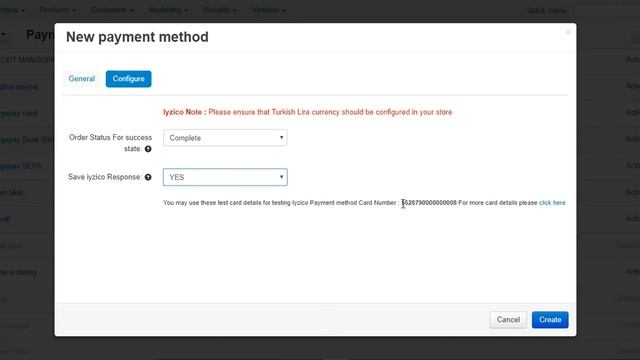Open Customers menu in background navigation
This screenshot has height=360, width=640.
point(112,10)
